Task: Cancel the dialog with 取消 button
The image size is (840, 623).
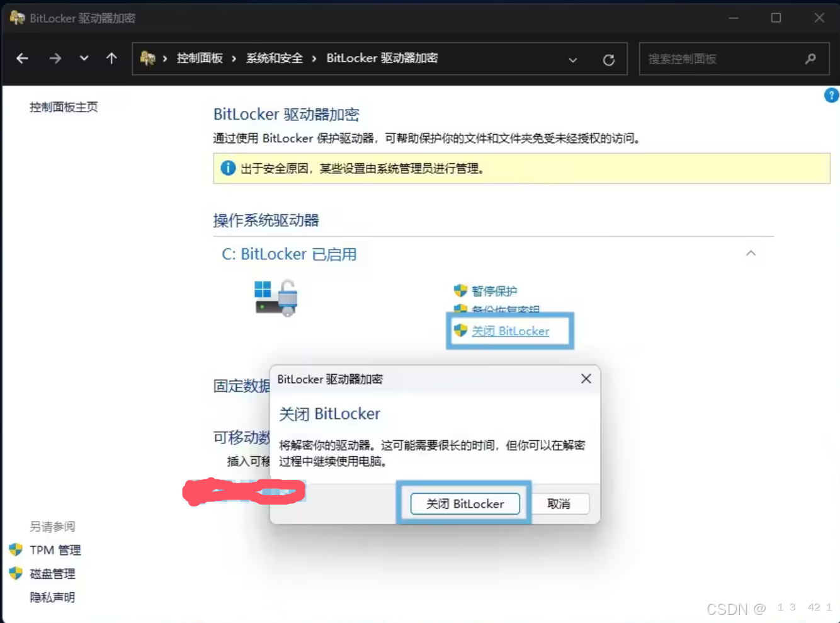Action: (x=560, y=503)
